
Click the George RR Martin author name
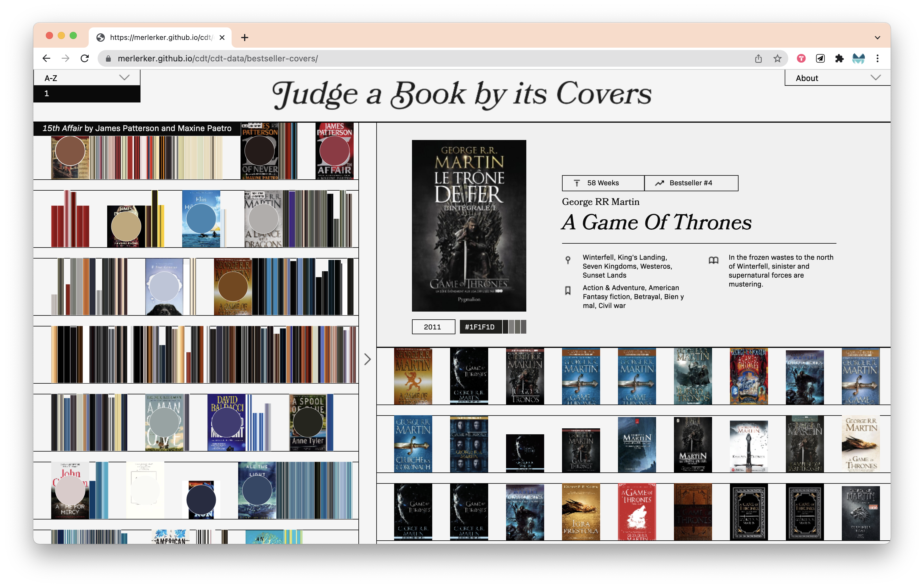click(600, 202)
